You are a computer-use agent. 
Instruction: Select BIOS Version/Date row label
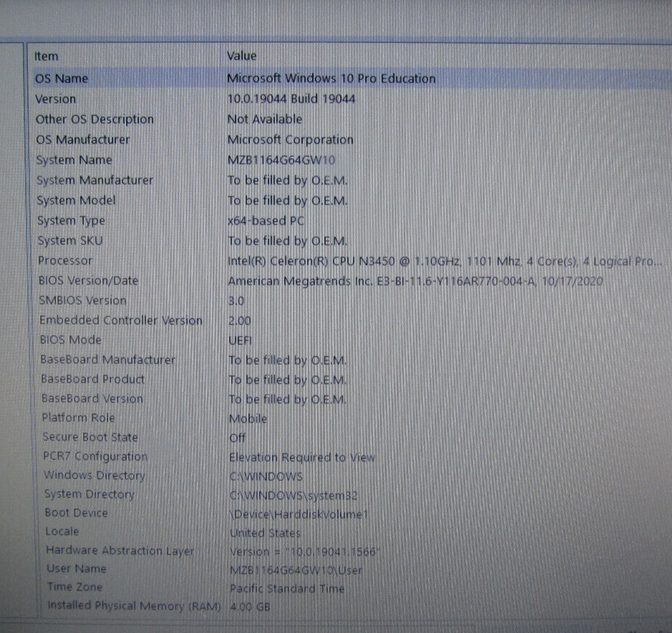point(88,280)
